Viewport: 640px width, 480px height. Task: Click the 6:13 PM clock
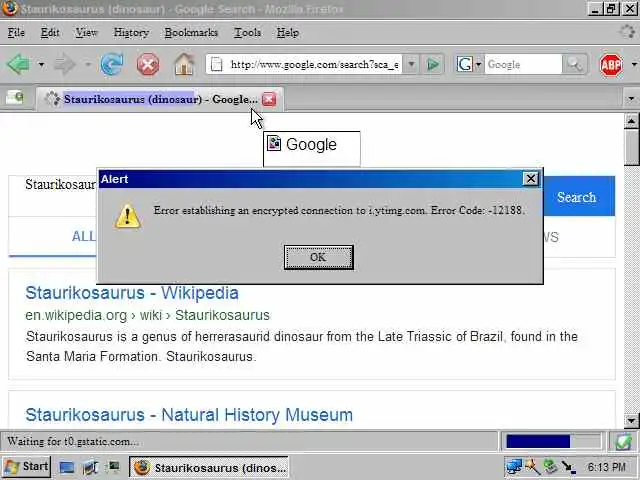pyautogui.click(x=607, y=467)
